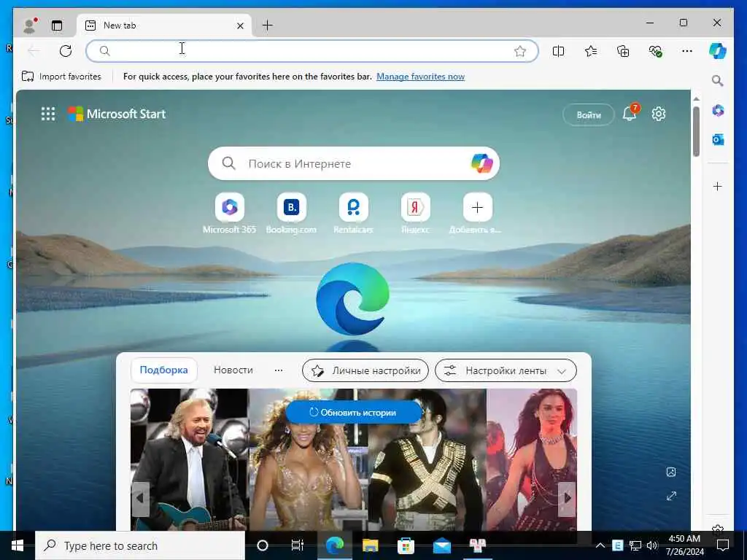Open sidebar Search icon
This screenshot has height=560, width=747.
(718, 80)
